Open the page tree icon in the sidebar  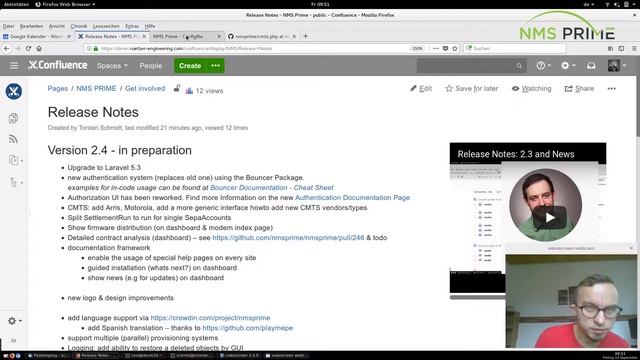point(14,182)
